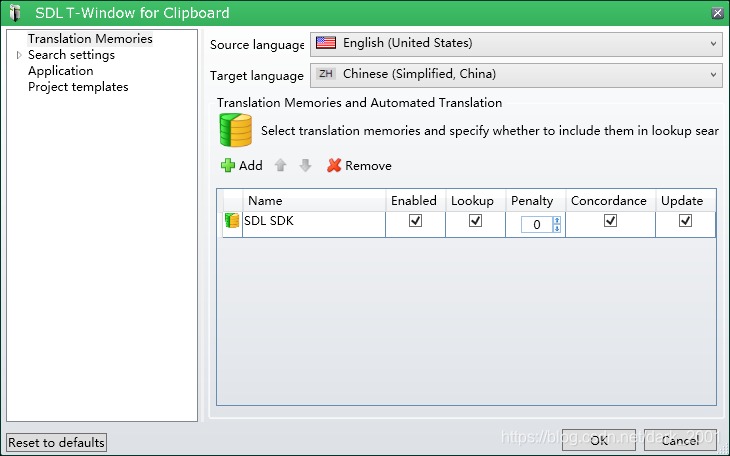This screenshot has height=456, width=730.
Task: Toggle Update checkbox for SDL SDK
Action: [x=685, y=220]
